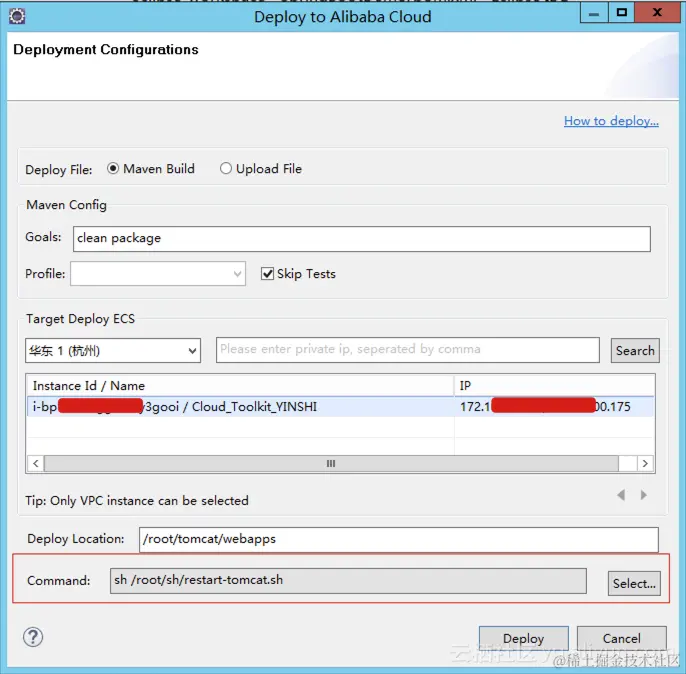Maximize the Deploy to Alibaba Cloud dialog

point(621,13)
